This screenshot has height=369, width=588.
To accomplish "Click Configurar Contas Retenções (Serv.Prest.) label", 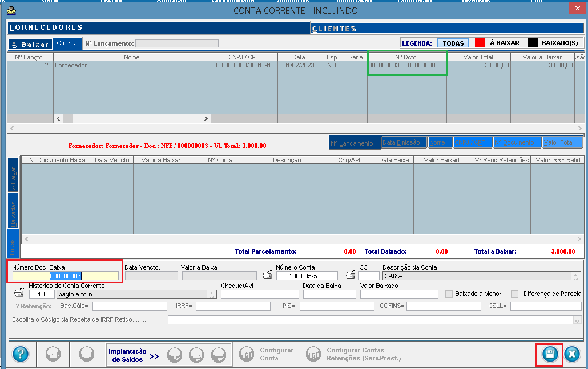I will [364, 354].
